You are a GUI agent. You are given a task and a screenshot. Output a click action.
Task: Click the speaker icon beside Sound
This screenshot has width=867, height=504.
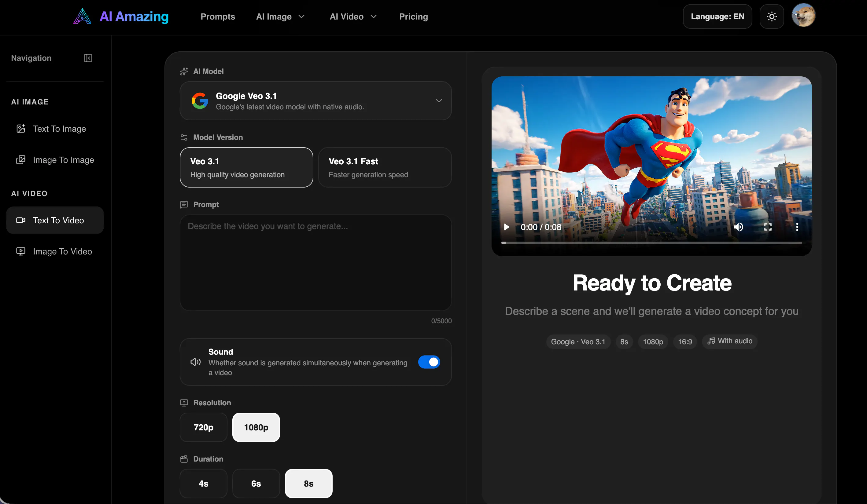point(195,362)
